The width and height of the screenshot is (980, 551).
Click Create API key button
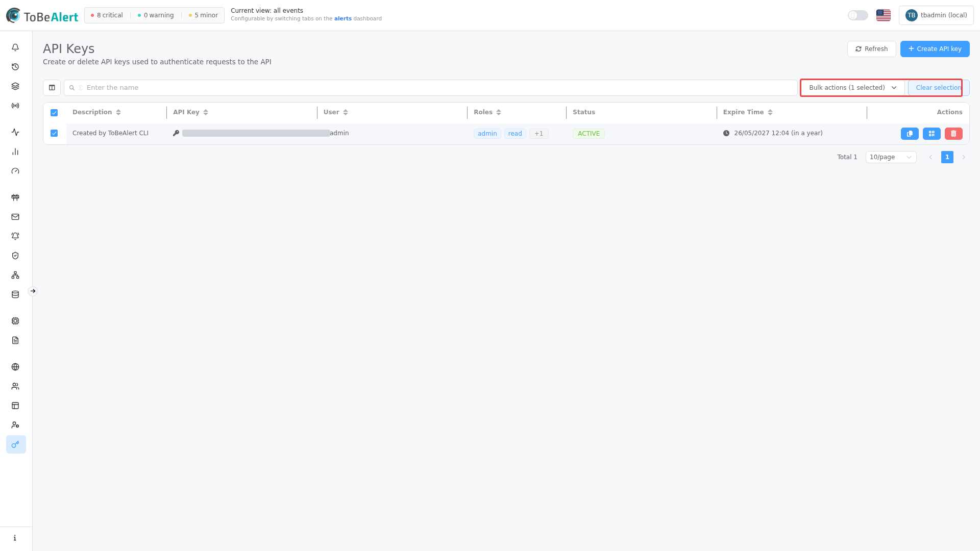click(x=935, y=49)
